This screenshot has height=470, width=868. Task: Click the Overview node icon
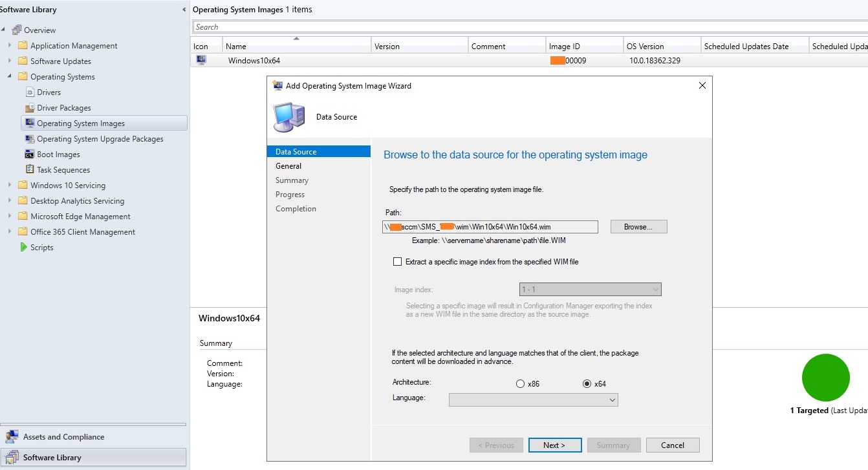click(x=17, y=30)
